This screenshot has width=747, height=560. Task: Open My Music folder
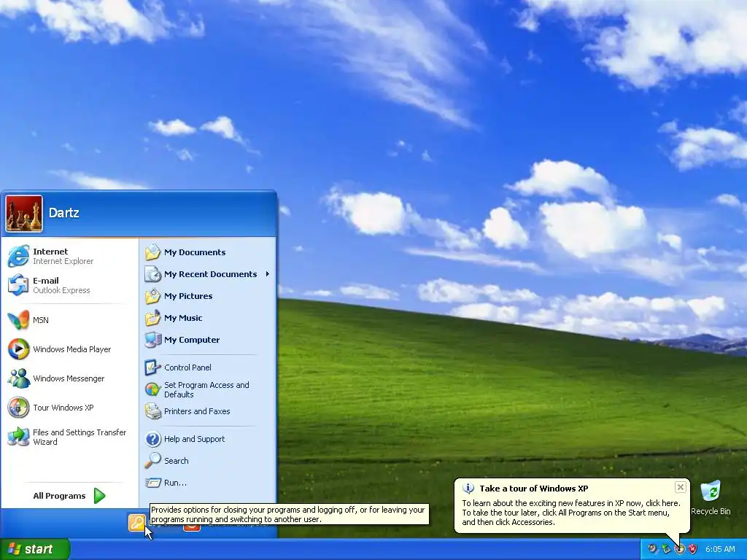207,318
